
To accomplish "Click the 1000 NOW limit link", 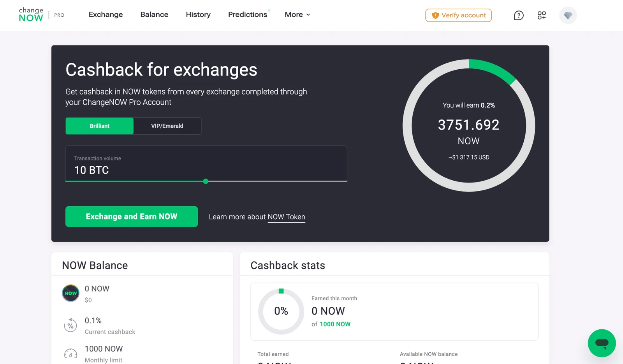I will click(x=335, y=324).
